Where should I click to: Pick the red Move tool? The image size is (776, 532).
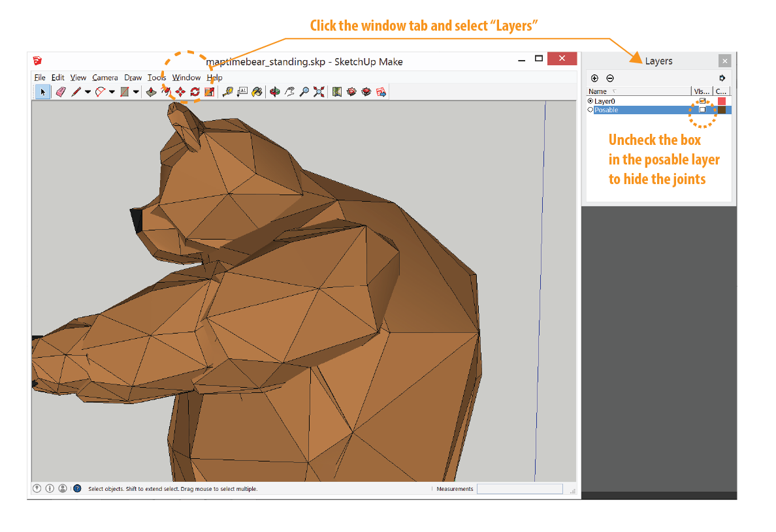click(x=181, y=92)
